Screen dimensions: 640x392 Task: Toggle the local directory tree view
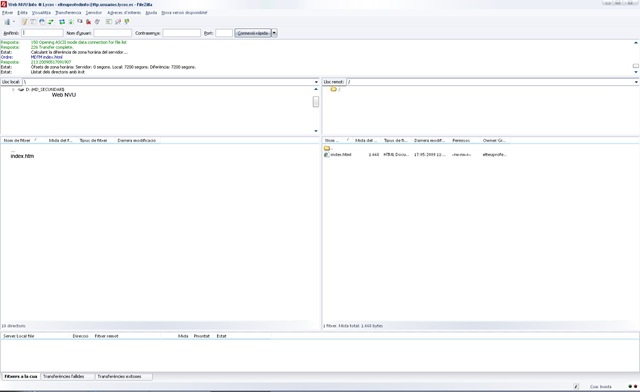coord(33,22)
